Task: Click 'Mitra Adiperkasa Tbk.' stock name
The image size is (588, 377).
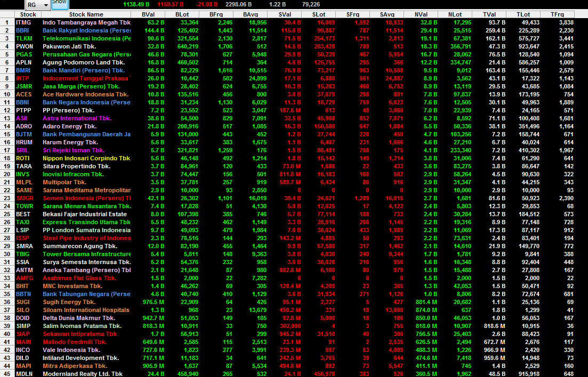Action: point(75,366)
